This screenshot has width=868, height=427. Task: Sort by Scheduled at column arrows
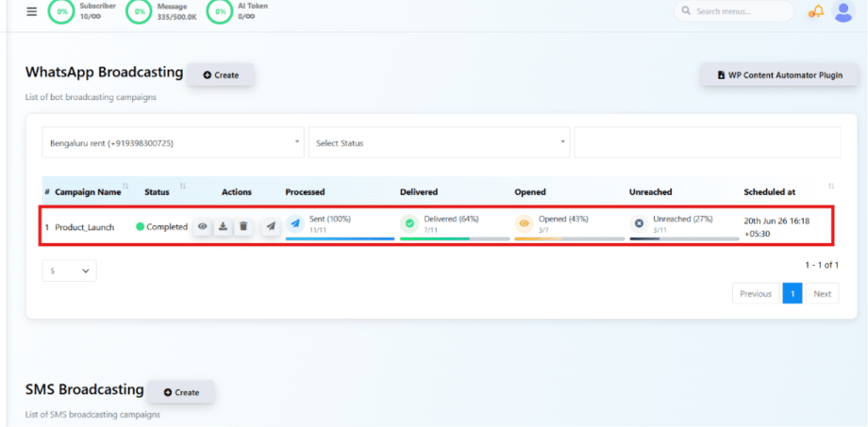(x=831, y=187)
